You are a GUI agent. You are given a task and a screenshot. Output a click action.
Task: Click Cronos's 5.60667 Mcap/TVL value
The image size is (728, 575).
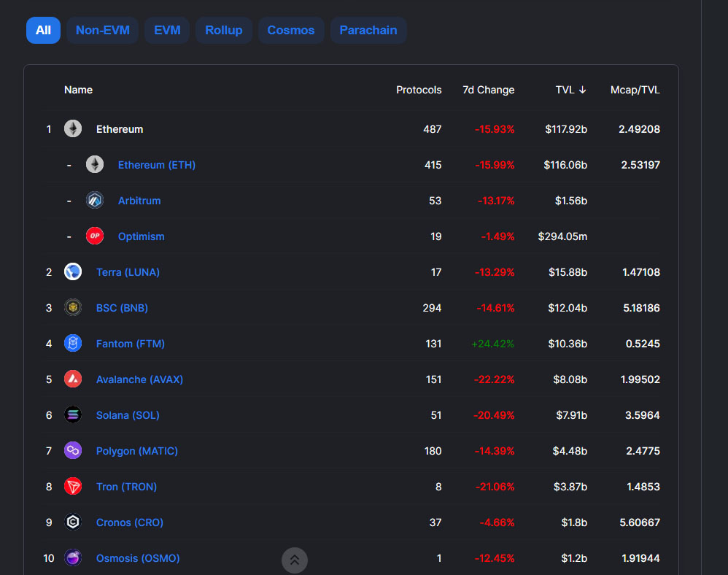point(640,522)
